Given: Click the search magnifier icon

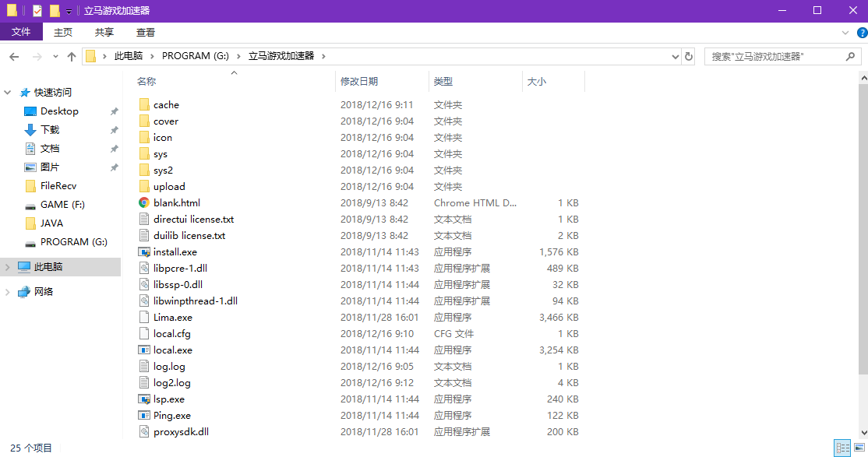Looking at the screenshot, I should [851, 56].
